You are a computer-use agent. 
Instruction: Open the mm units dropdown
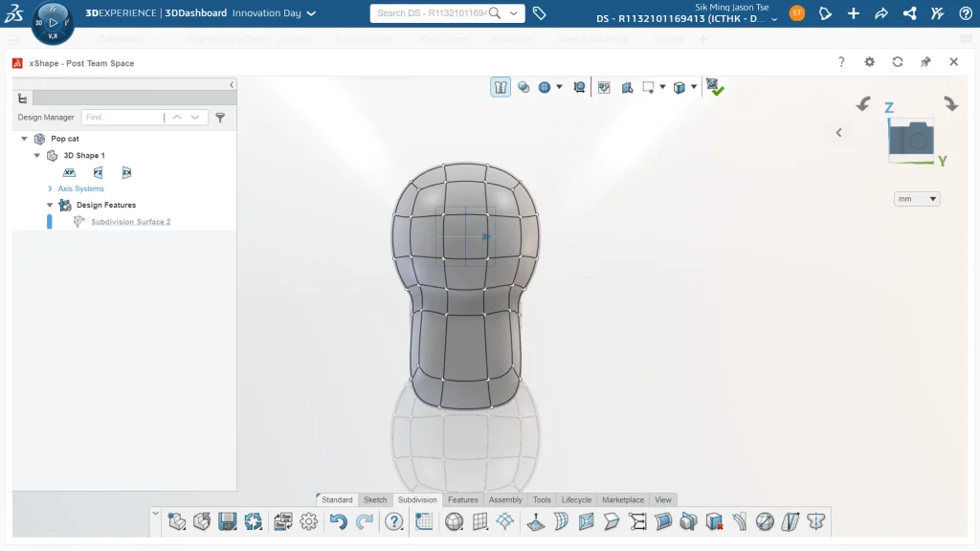tap(916, 199)
